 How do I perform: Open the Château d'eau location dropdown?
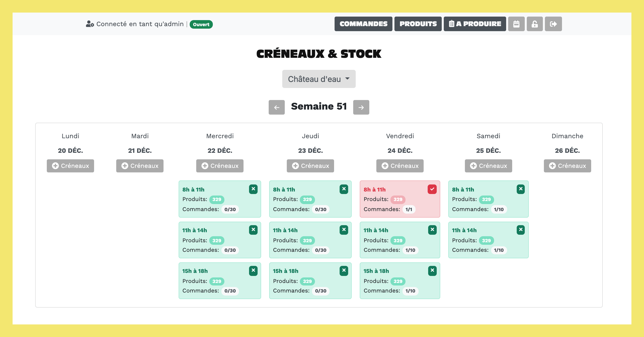(x=319, y=79)
